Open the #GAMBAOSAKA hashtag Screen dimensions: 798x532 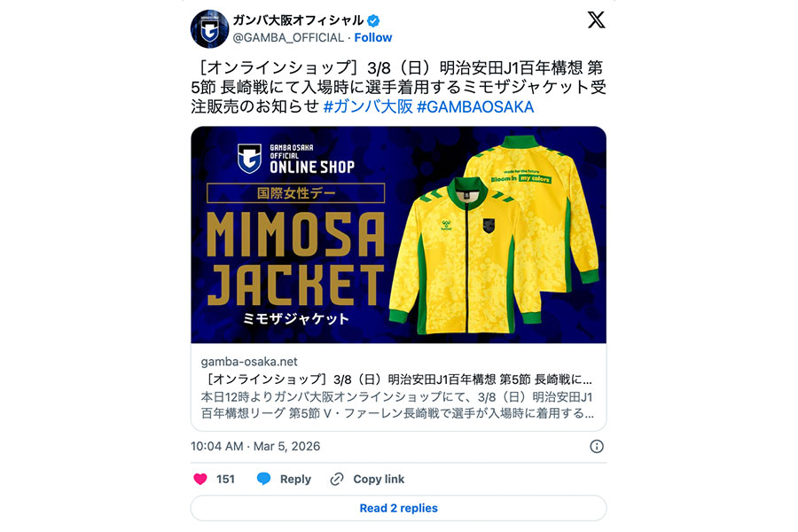click(x=475, y=107)
